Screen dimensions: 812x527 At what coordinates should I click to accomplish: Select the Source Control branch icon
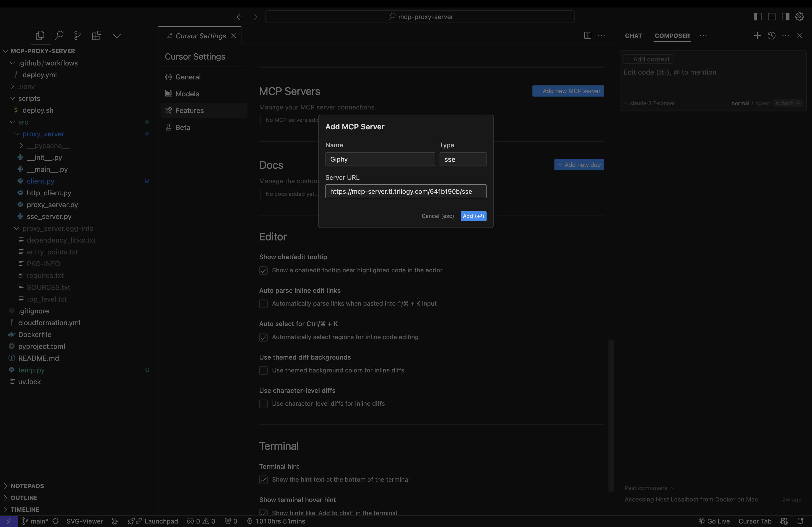(x=77, y=35)
